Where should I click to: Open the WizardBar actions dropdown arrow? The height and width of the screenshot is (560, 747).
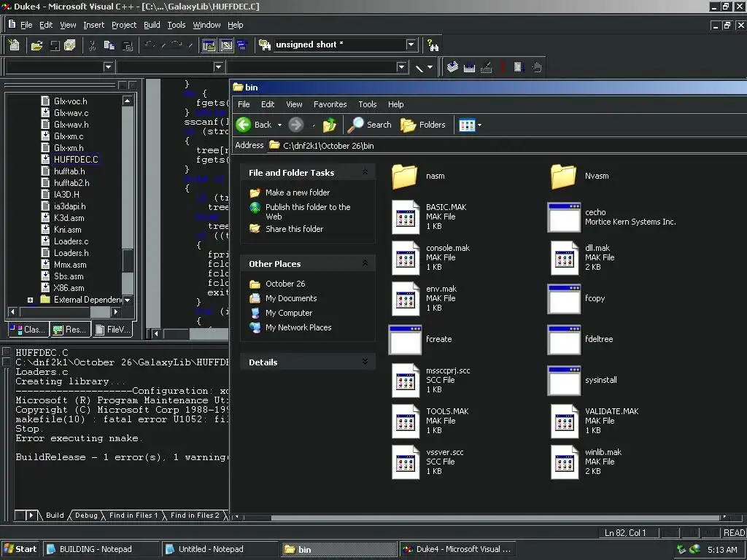(430, 68)
